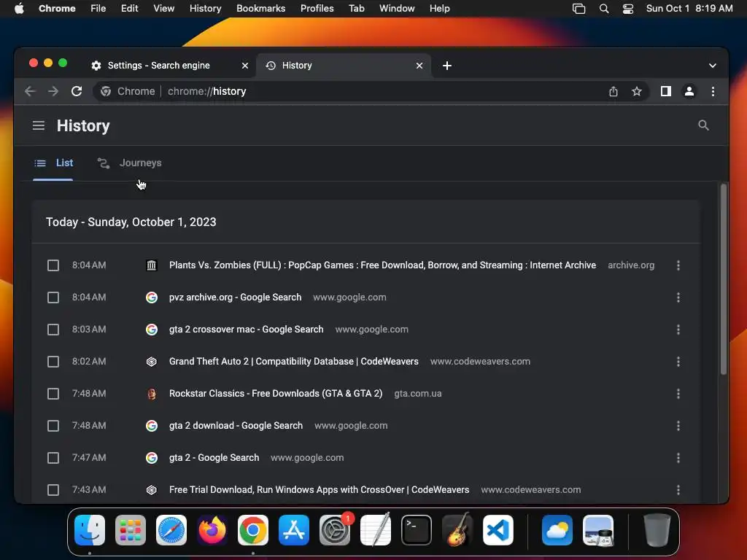Select checkbox for pvz archive.org search
This screenshot has height=560, width=747.
53,297
